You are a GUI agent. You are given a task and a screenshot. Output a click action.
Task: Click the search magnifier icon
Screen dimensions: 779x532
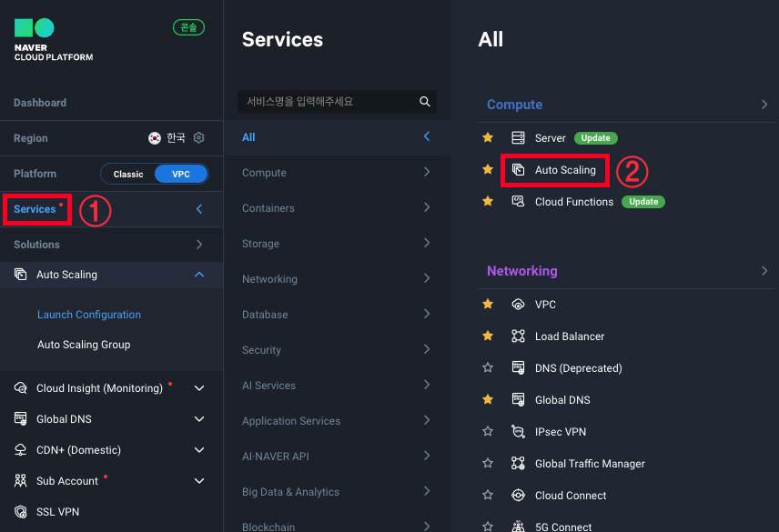425,101
